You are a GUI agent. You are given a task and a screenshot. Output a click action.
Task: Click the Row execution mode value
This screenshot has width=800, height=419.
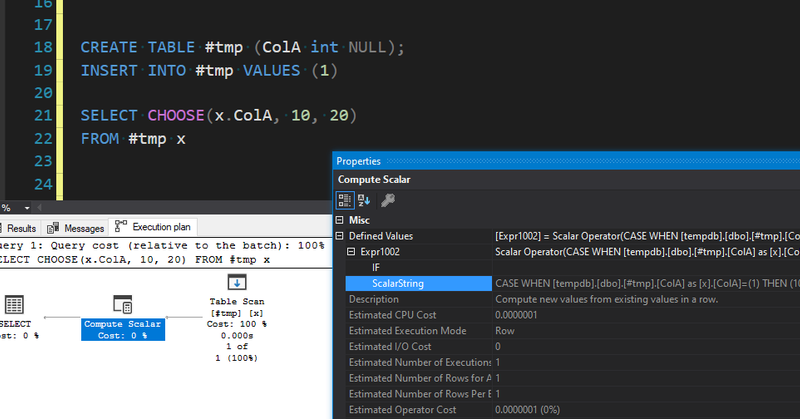click(x=505, y=331)
